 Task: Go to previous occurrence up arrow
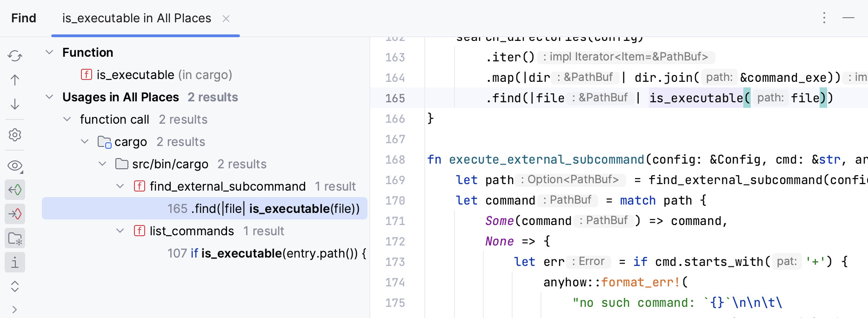tap(15, 80)
